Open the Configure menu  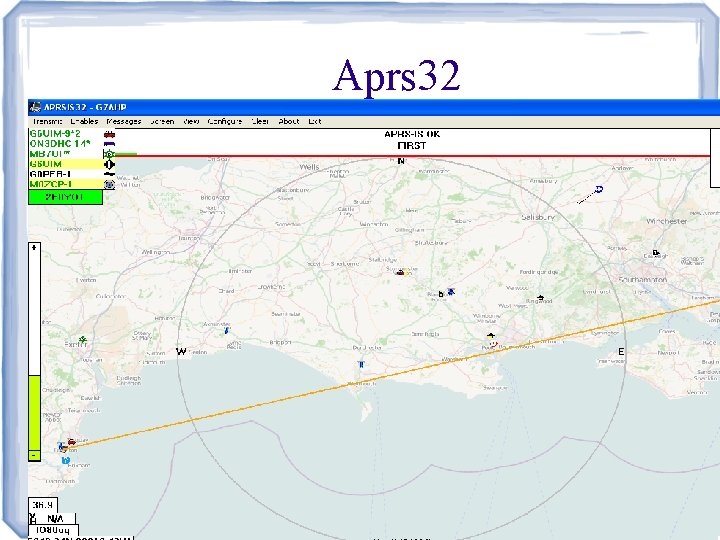(225, 122)
